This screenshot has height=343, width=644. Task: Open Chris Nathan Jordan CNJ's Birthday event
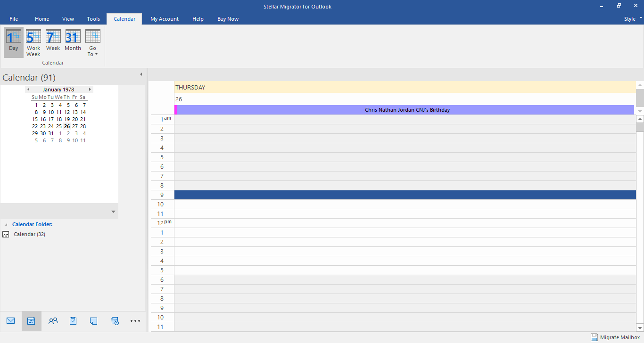tap(405, 110)
